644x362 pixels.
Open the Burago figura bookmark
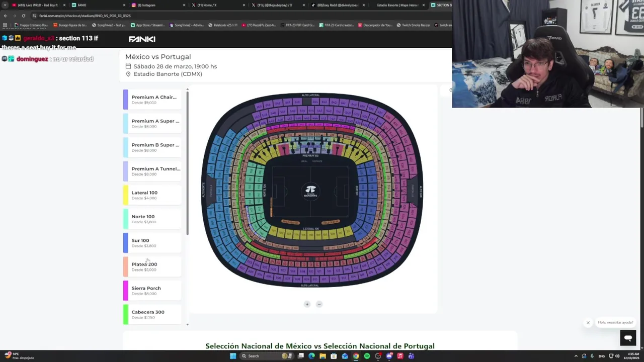coord(70,25)
